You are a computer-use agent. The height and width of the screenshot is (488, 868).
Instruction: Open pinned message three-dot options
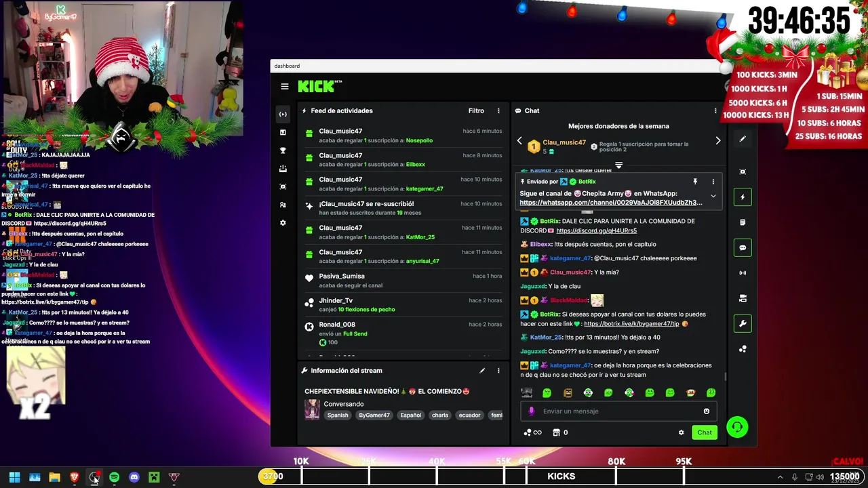(x=713, y=182)
